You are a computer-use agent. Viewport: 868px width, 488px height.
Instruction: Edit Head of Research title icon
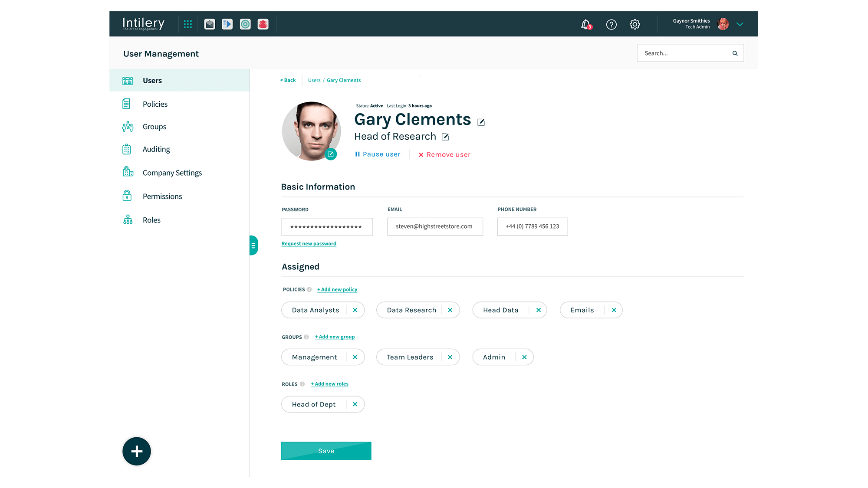[x=445, y=137]
